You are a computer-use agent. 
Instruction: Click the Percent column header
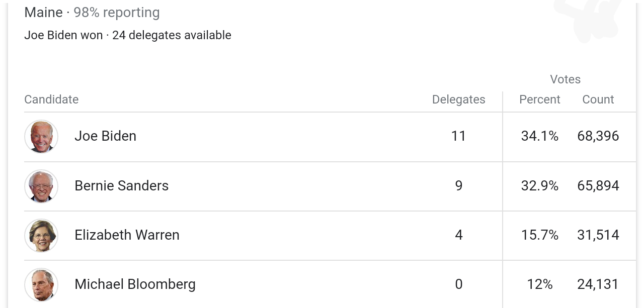(539, 99)
